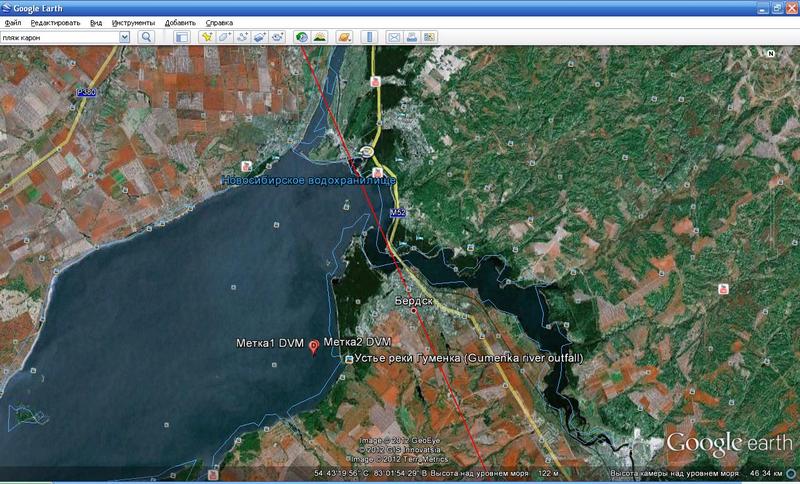Select the Add Polygon tool

225,37
